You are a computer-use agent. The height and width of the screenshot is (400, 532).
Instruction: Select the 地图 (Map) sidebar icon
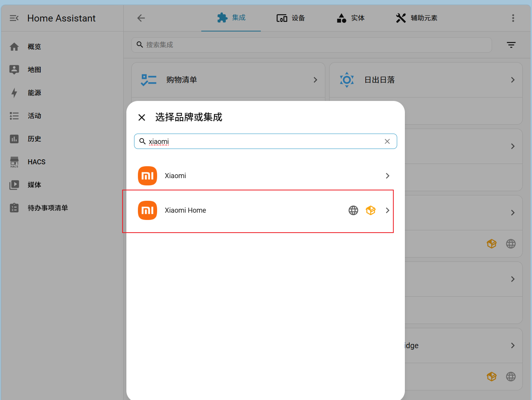click(x=14, y=69)
